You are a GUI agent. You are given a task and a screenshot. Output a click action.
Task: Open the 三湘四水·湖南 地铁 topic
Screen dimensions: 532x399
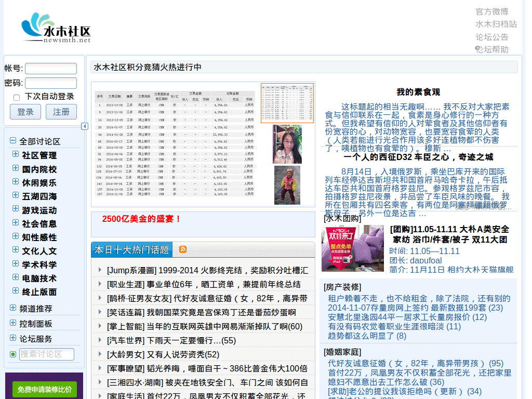[x=207, y=383]
